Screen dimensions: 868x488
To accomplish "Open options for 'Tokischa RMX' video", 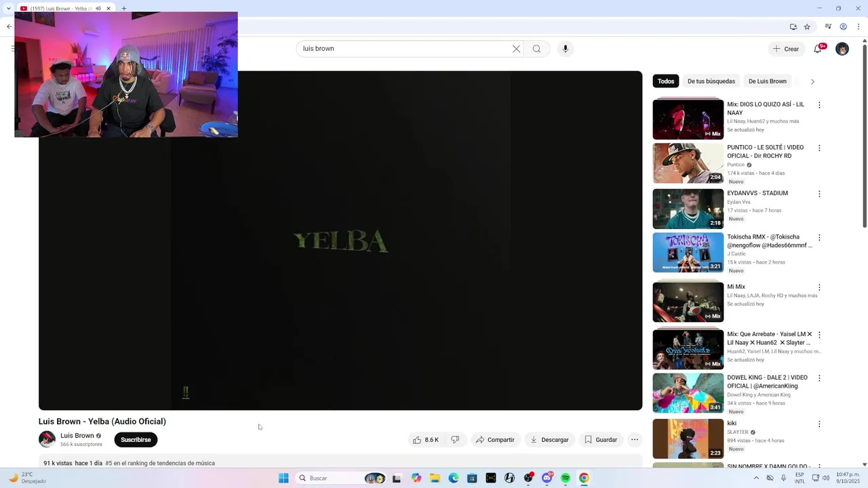I will pyautogui.click(x=819, y=238).
